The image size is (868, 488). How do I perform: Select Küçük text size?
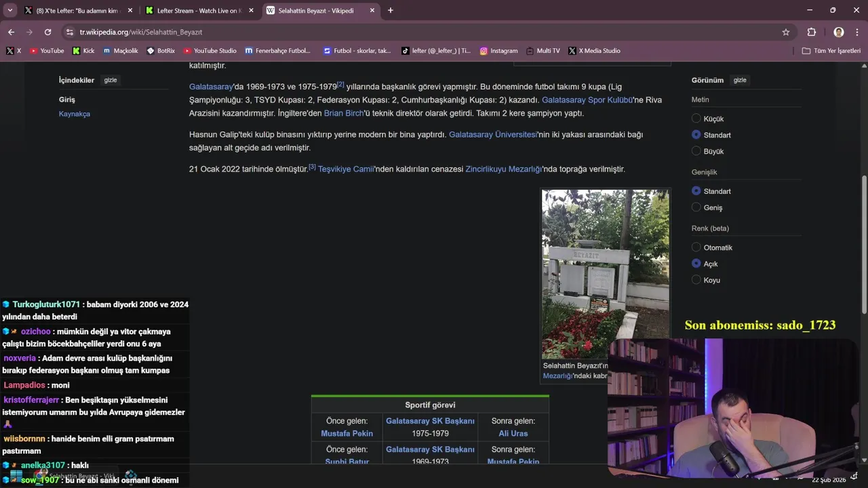[696, 119]
